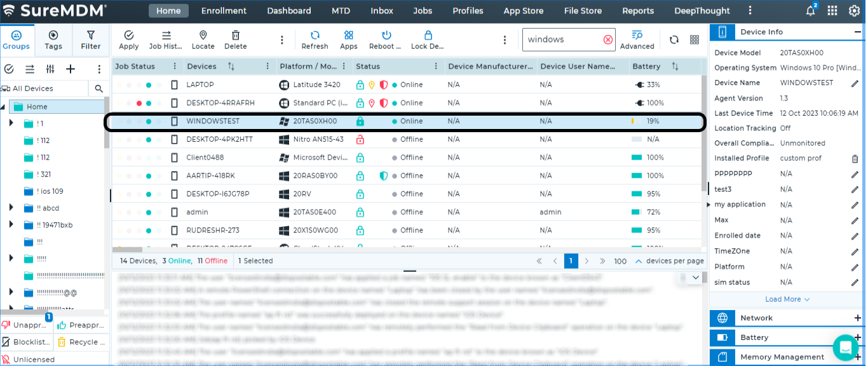Add a new group with plus icon

71,69
